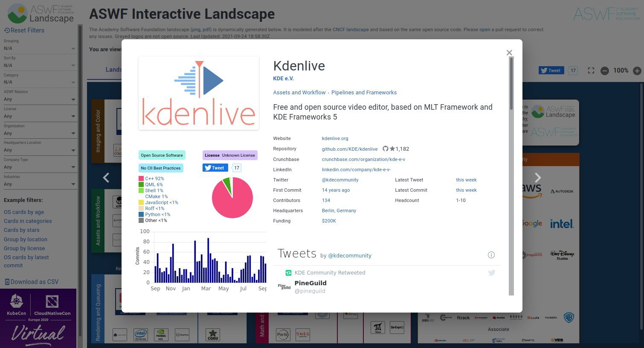The image size is (644, 348).
Task: Click the CNCF landscape link in header
Action: point(351,29)
